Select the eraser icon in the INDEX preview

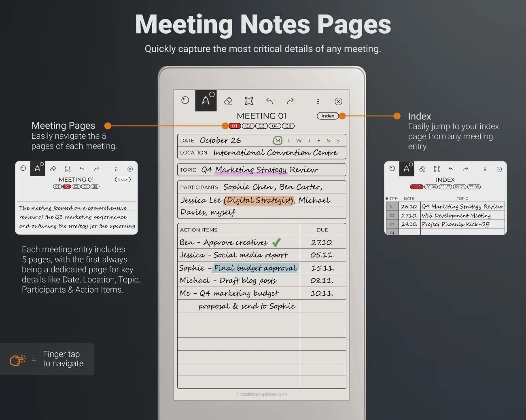coord(422,169)
